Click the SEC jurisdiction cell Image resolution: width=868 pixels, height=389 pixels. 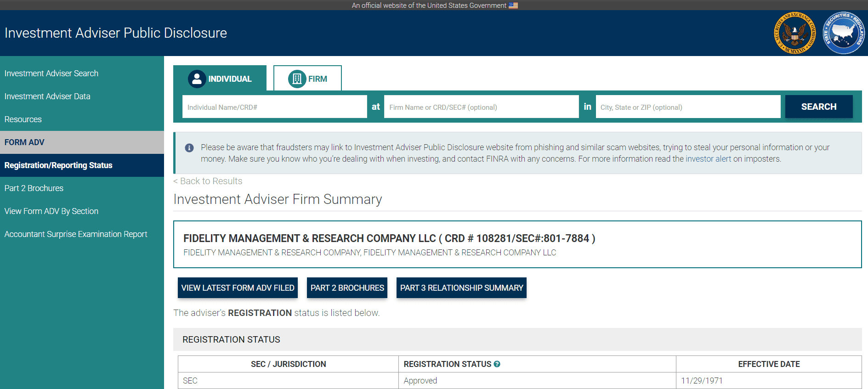pyautogui.click(x=288, y=381)
